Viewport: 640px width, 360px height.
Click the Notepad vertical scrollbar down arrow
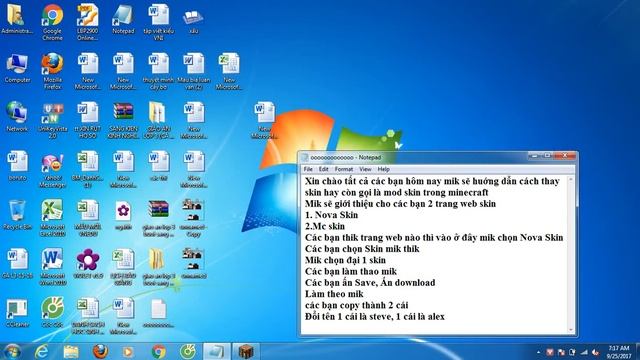coord(571,330)
